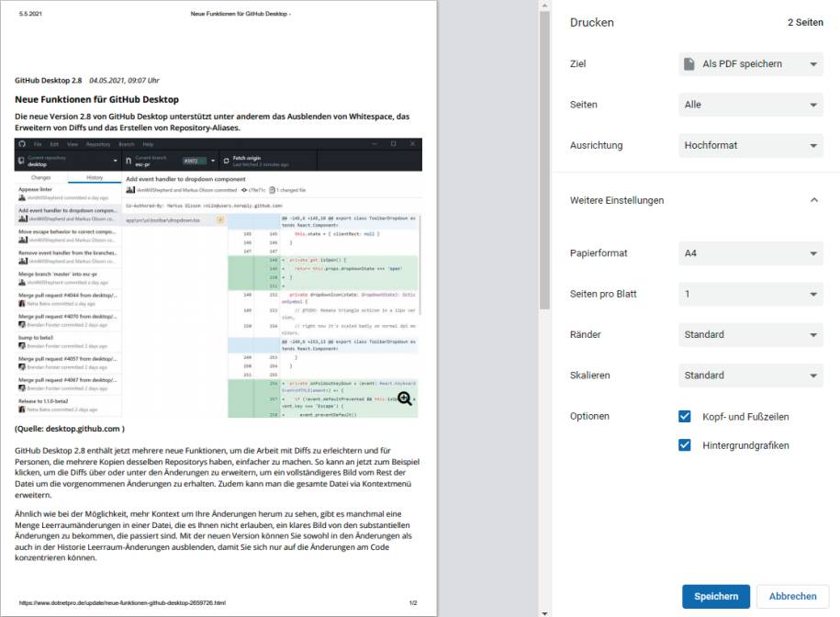Click the magnifier zoom icon on the article image
This screenshot has height=617, width=840.
(405, 398)
